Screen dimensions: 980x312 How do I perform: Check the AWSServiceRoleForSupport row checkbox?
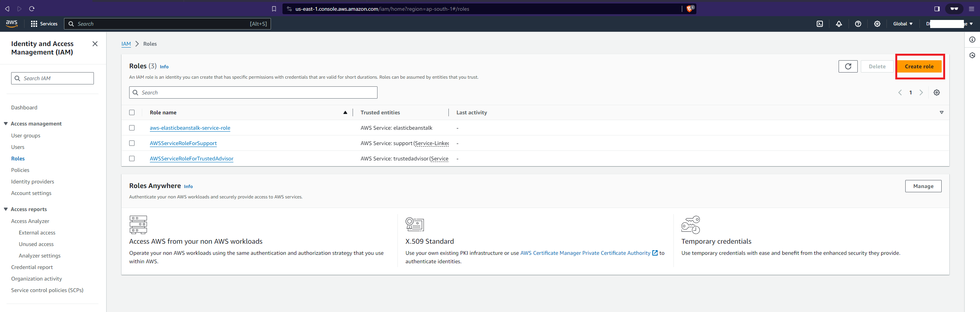click(132, 143)
